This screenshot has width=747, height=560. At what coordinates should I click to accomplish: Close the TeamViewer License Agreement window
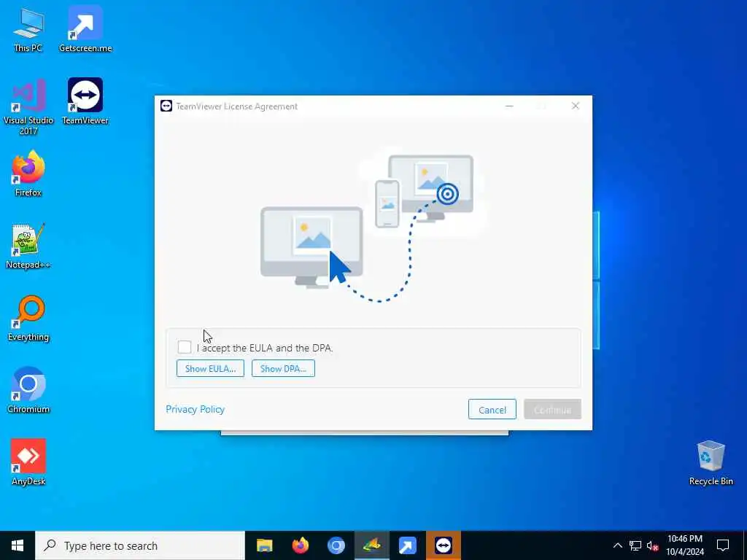575,106
